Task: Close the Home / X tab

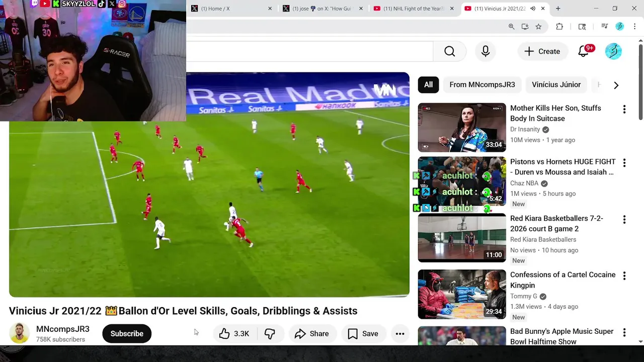Action: pyautogui.click(x=270, y=9)
